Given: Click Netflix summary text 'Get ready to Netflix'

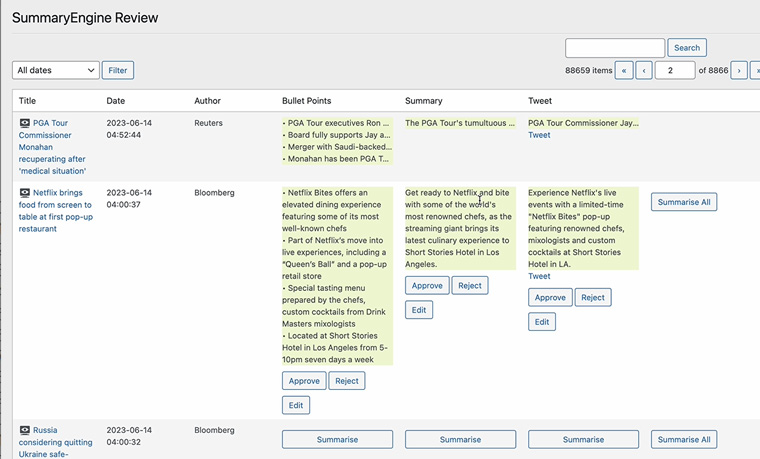Looking at the screenshot, I should click(x=460, y=228).
